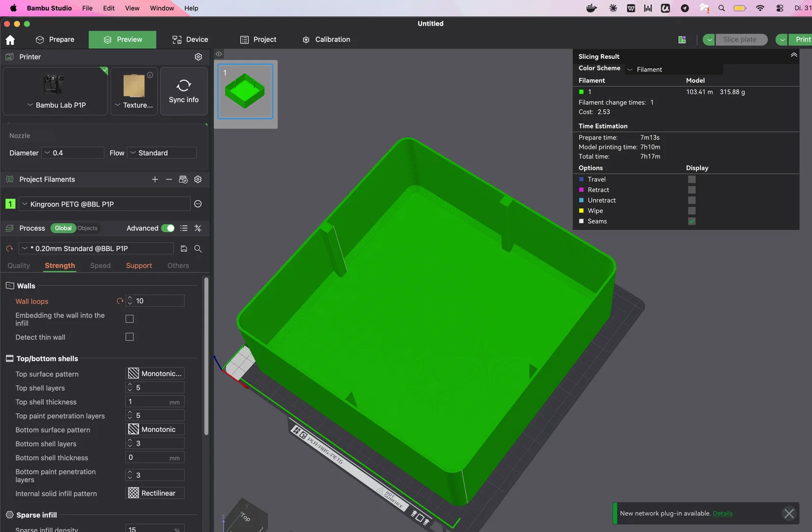Screen dimensions: 812x532
Task: Open the Speed settings tab
Action: coord(100,266)
